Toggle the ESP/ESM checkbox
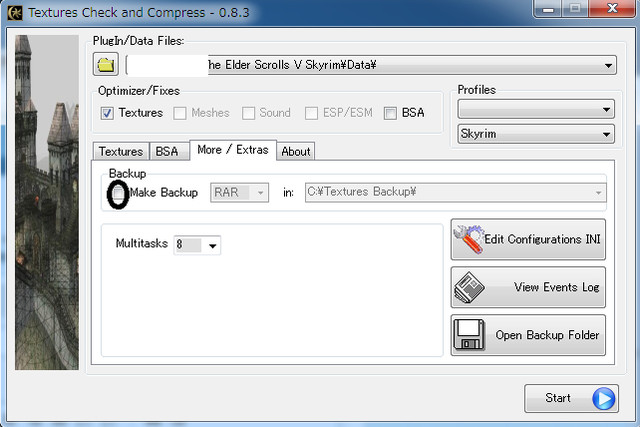The image size is (640, 427). [x=311, y=113]
